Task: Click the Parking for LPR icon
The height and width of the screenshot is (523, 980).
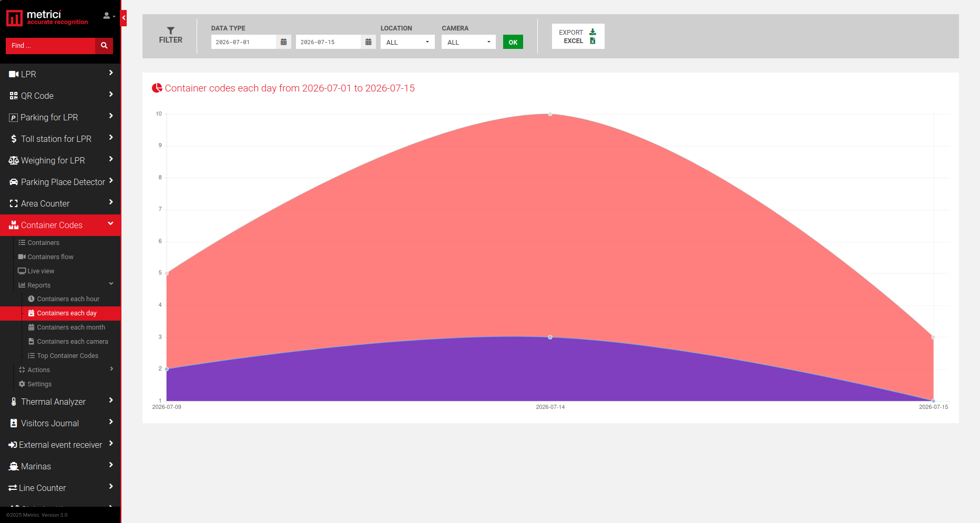Action: point(14,118)
